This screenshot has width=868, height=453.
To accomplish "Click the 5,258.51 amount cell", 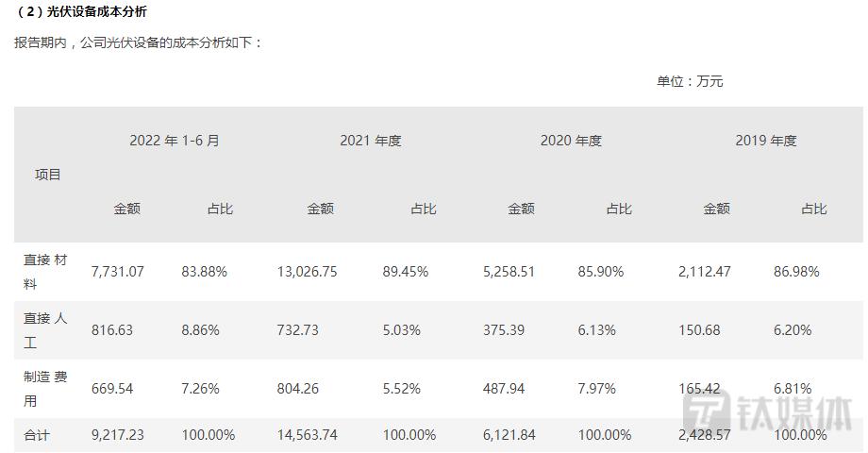I will [x=509, y=272].
